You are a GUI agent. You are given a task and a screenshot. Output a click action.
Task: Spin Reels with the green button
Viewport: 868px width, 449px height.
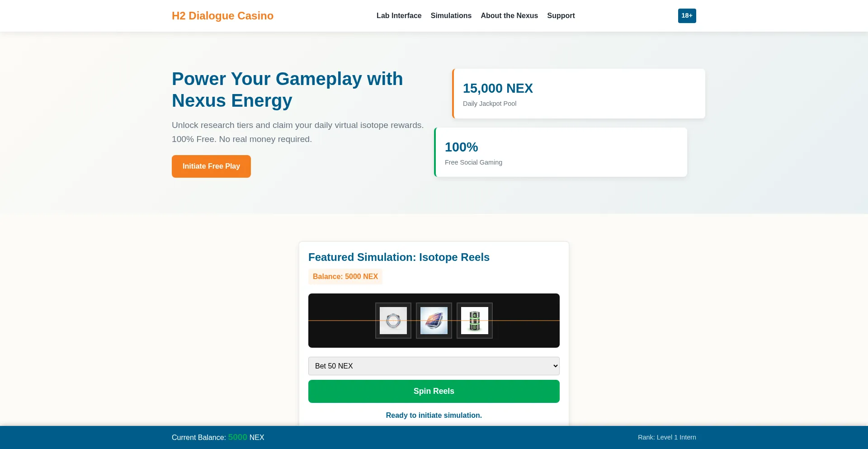[434, 391]
